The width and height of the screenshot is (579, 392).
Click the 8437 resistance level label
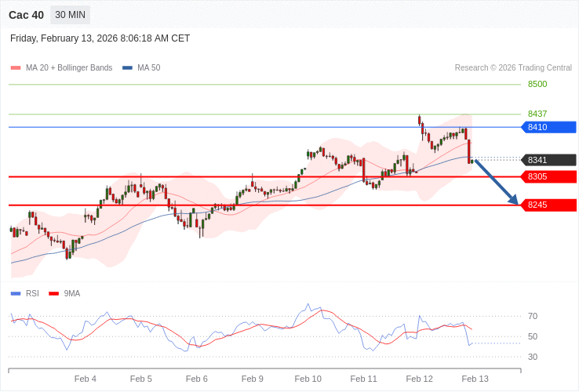[x=537, y=114]
